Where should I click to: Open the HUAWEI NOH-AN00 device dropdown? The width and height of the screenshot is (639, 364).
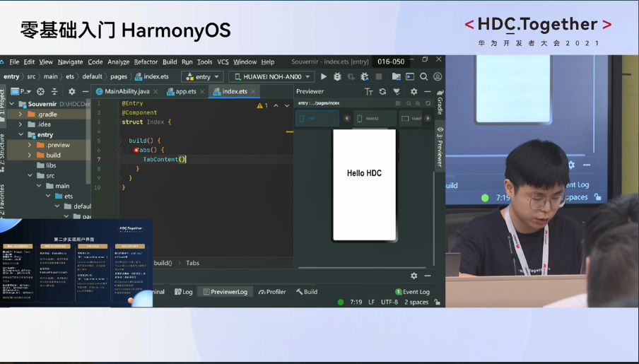point(272,76)
